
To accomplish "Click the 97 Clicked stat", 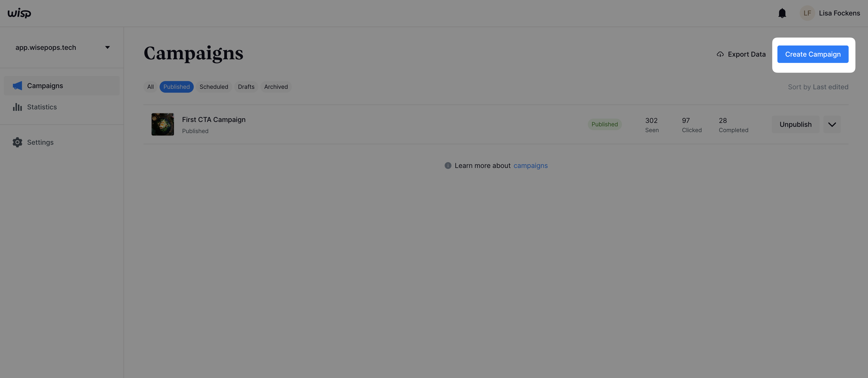I will (692, 125).
